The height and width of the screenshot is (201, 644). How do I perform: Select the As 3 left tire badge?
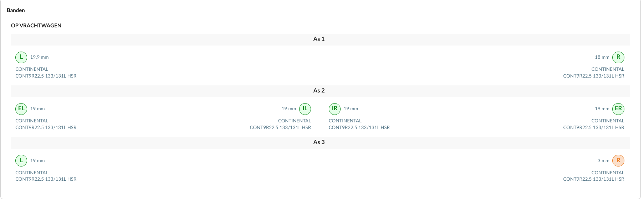21,161
